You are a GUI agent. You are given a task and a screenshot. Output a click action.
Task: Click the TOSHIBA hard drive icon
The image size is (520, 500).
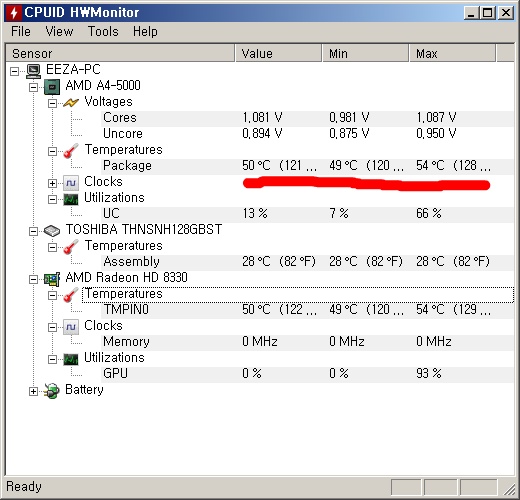tap(52, 231)
